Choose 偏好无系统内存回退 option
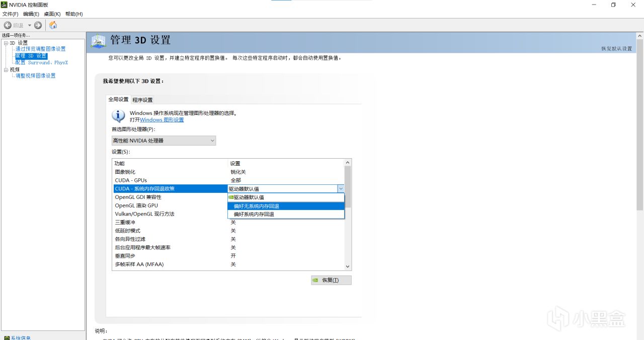Screen dimensions: 644x340 pyautogui.click(x=286, y=206)
